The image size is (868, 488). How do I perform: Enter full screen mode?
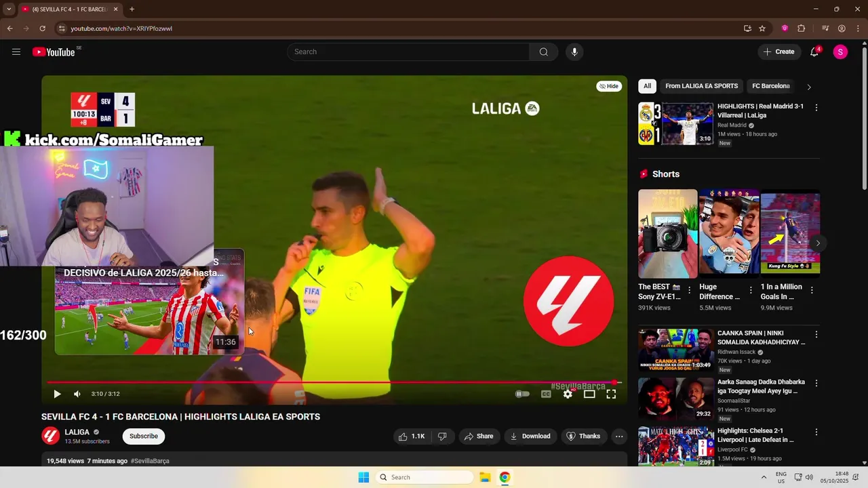point(611,394)
